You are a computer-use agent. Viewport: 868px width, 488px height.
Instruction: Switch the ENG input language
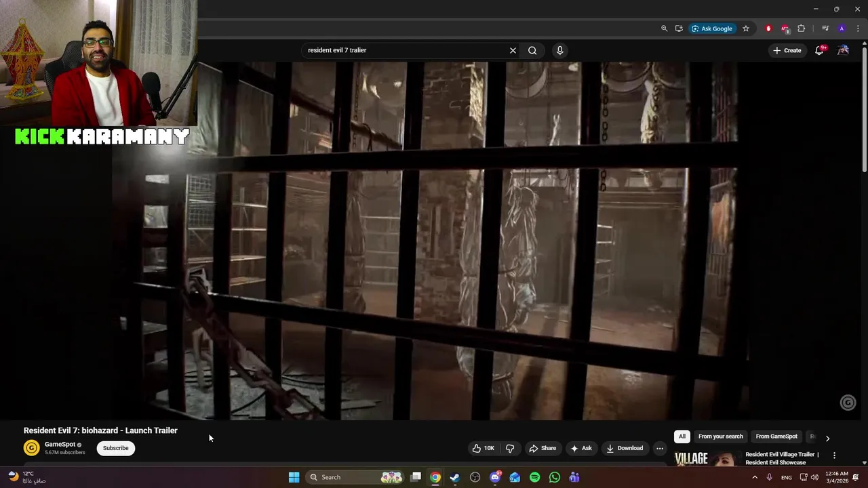(786, 478)
